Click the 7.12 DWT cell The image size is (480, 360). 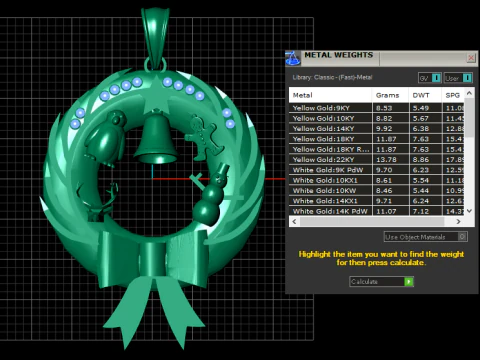point(425,211)
